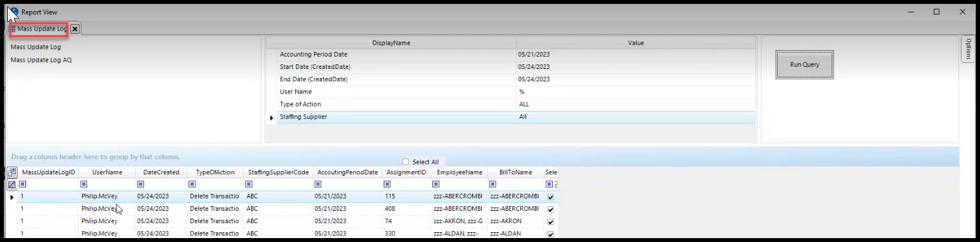
Task: Sort by BillToName column header
Action: 516,172
